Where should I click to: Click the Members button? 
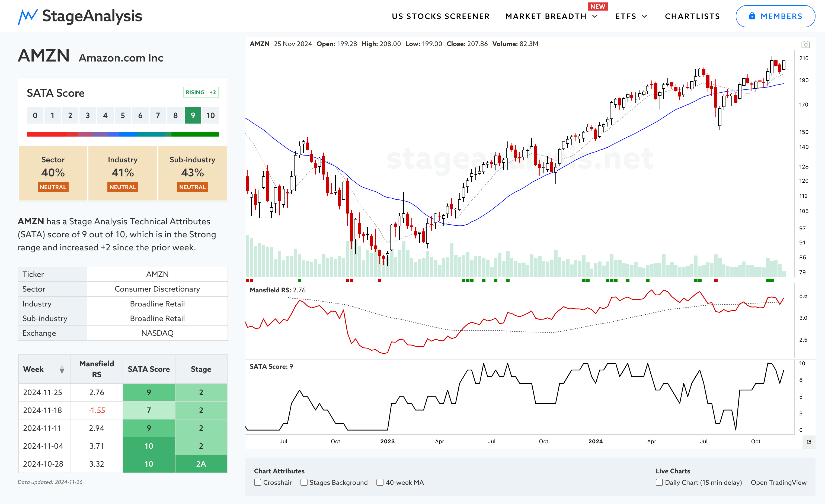coord(775,16)
